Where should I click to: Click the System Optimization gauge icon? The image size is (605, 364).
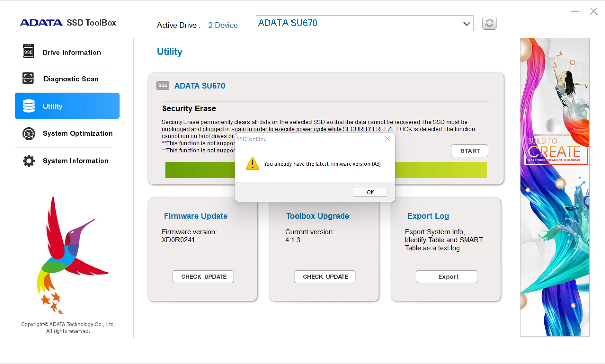(29, 134)
